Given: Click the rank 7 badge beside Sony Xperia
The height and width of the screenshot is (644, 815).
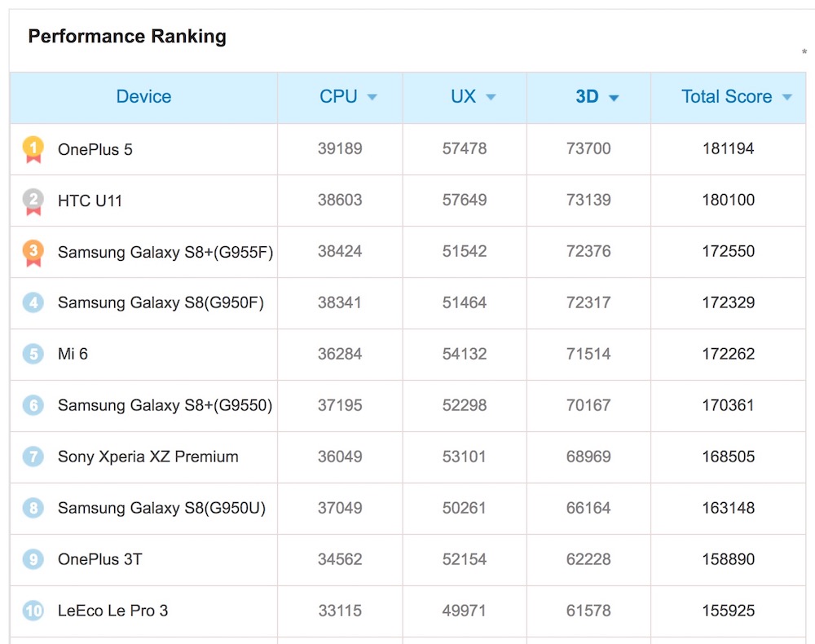Looking at the screenshot, I should click(33, 457).
